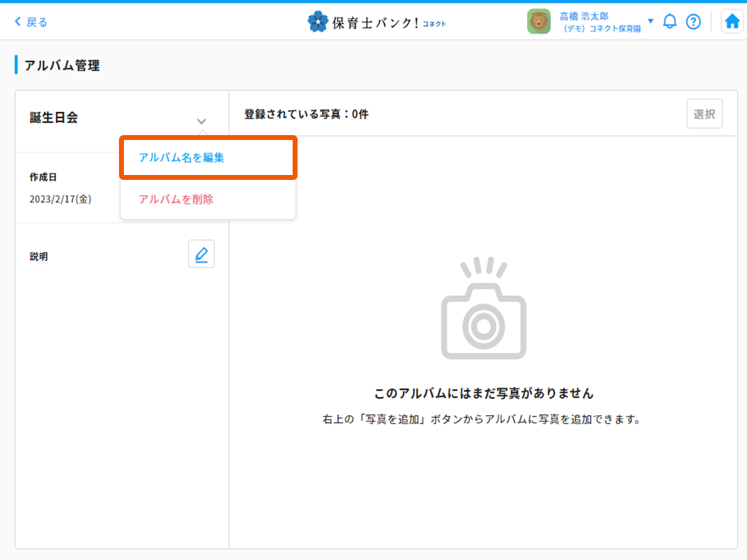
Task: Click the コネクト badge beside the logo
Action: click(x=435, y=22)
